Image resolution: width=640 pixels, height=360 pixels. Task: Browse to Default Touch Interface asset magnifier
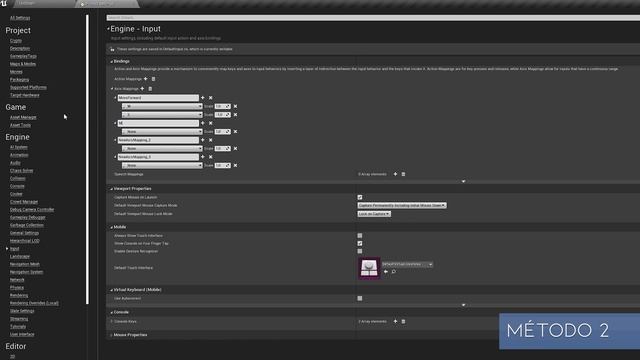pyautogui.click(x=394, y=271)
